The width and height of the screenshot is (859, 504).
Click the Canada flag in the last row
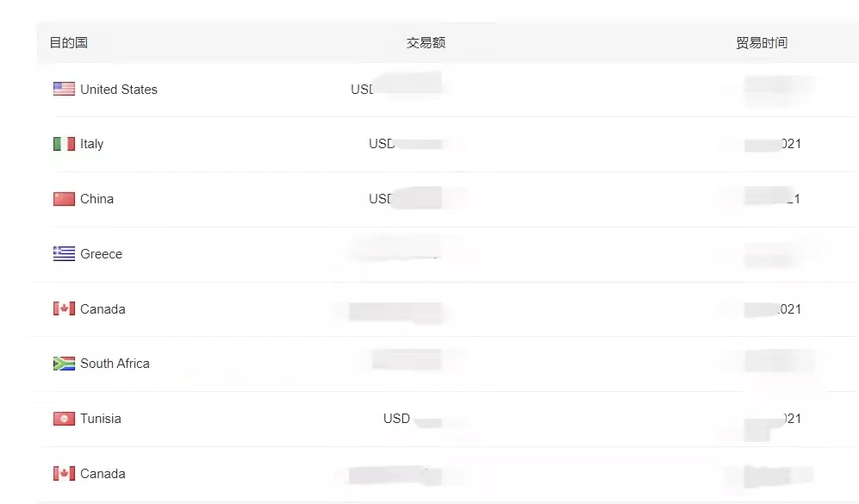coord(64,474)
